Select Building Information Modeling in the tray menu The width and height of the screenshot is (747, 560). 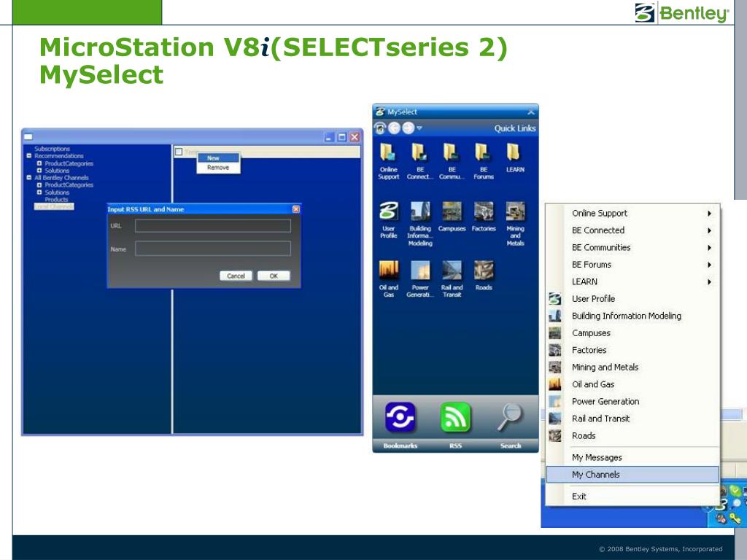click(632, 316)
